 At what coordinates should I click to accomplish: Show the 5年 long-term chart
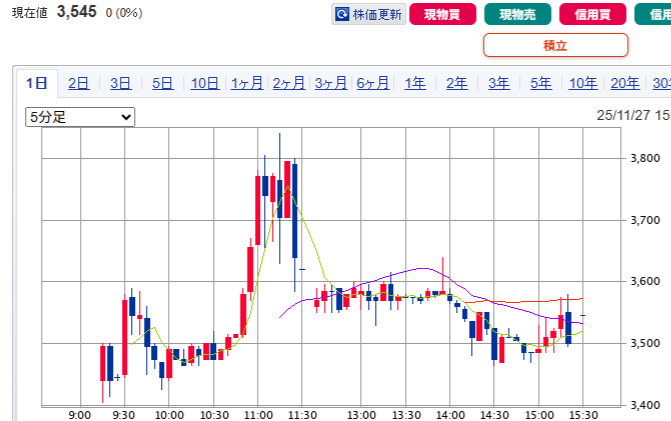(x=541, y=83)
